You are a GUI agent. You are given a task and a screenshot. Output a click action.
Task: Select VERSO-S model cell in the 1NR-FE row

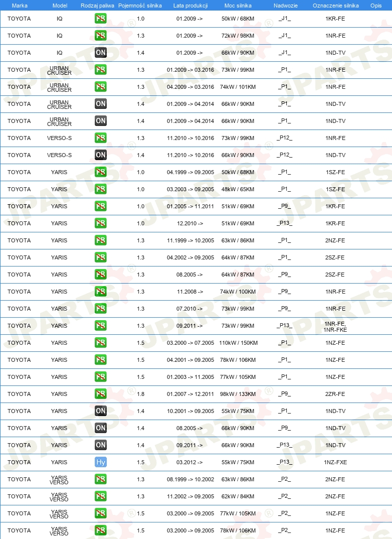coord(59,138)
